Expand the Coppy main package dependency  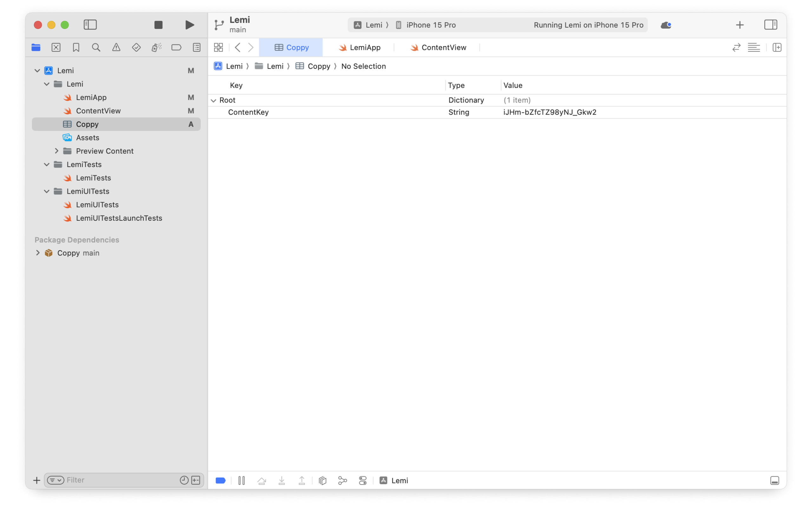38,253
